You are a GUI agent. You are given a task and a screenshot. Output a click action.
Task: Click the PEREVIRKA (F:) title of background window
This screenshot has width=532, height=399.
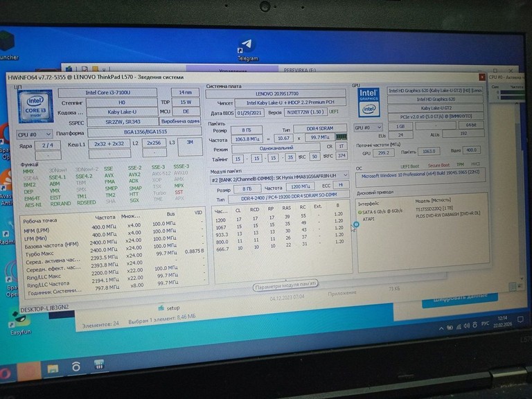[x=300, y=70]
